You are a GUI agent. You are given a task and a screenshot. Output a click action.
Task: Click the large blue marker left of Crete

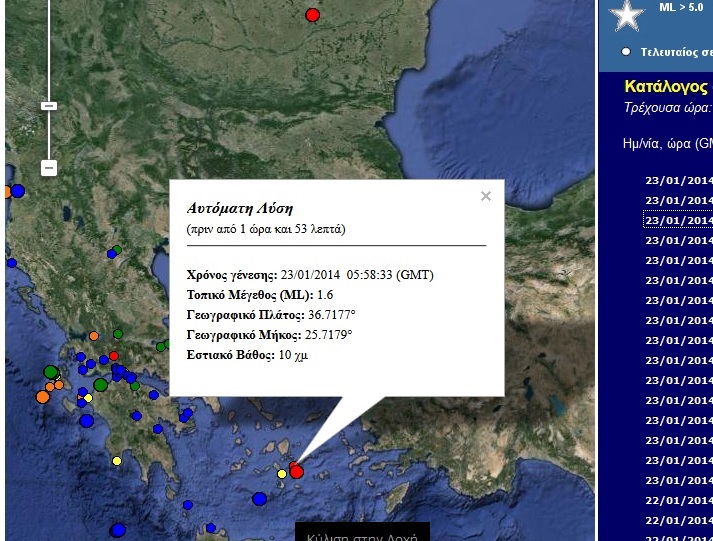(118, 530)
